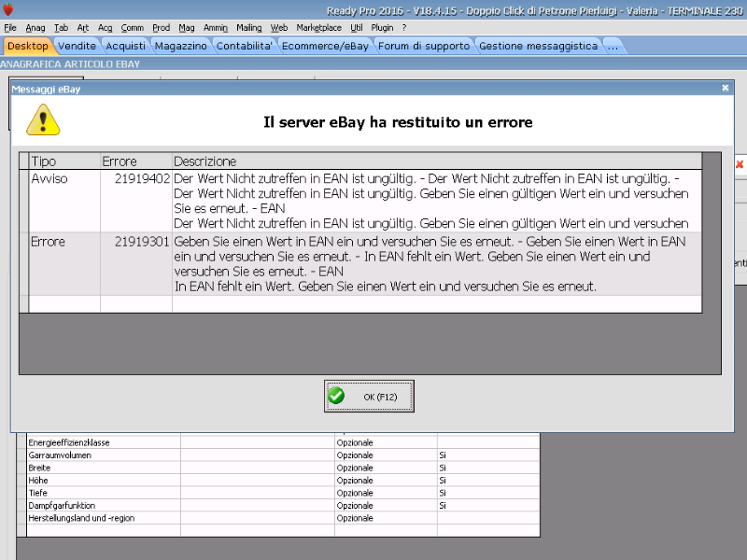The height and width of the screenshot is (560, 747).
Task: Select error code 21919301 cell
Action: (136, 264)
